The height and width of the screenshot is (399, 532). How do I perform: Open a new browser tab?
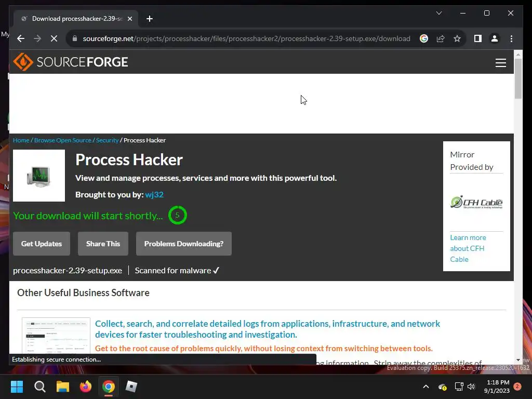point(149,19)
